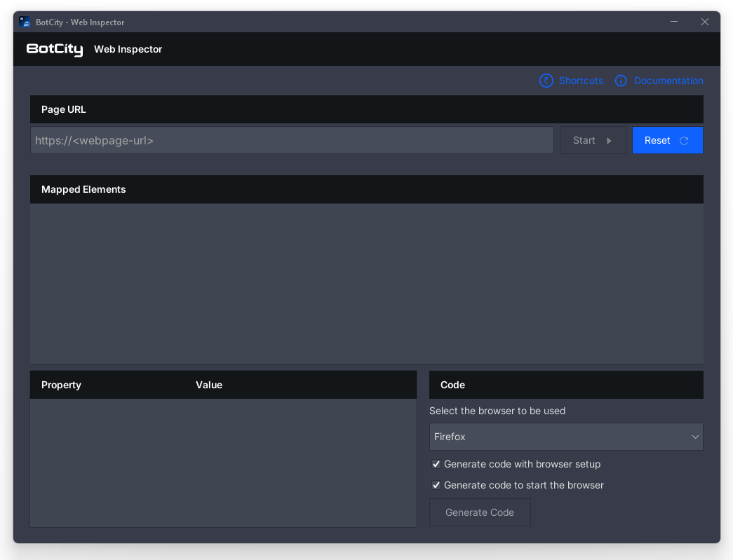The height and width of the screenshot is (560, 733).
Task: Uncheck Generate code to start the browser
Action: 436,485
